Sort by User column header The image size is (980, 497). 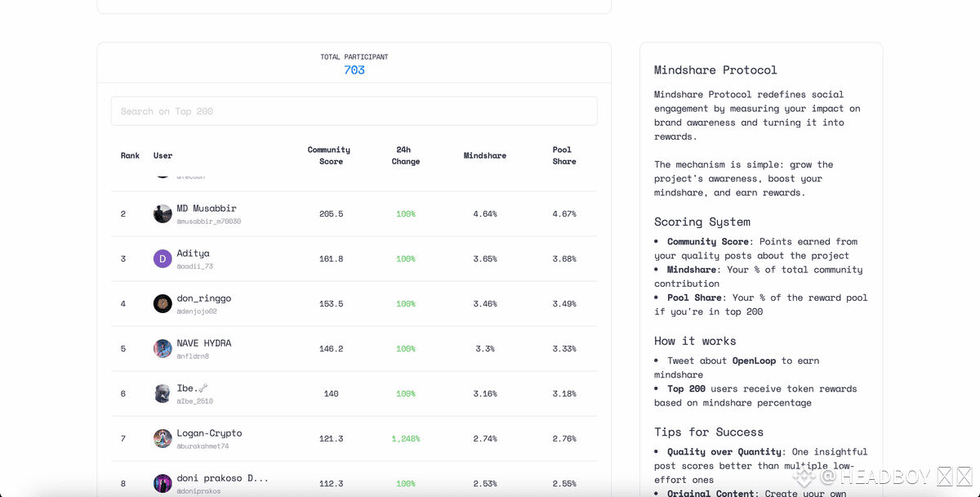(163, 155)
